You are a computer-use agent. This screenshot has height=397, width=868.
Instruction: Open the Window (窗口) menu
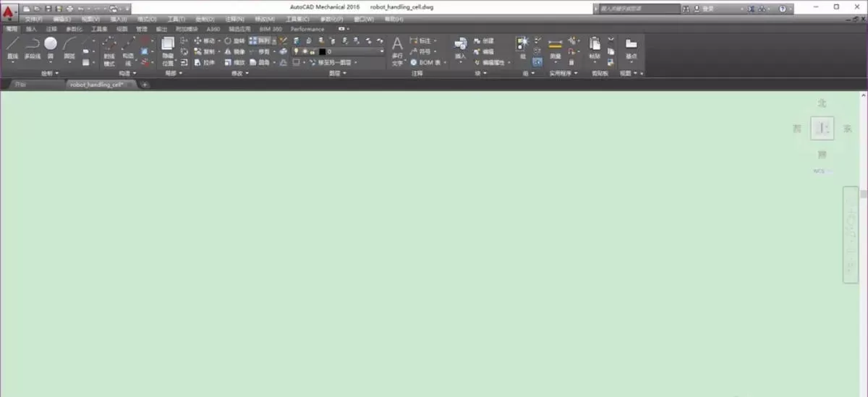coord(364,19)
